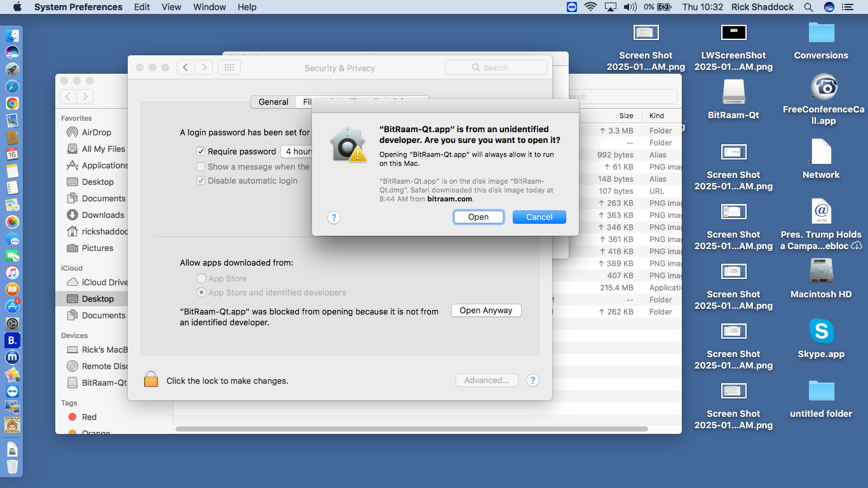The height and width of the screenshot is (488, 868).
Task: Open the volume menu bar icon
Action: click(x=630, y=7)
